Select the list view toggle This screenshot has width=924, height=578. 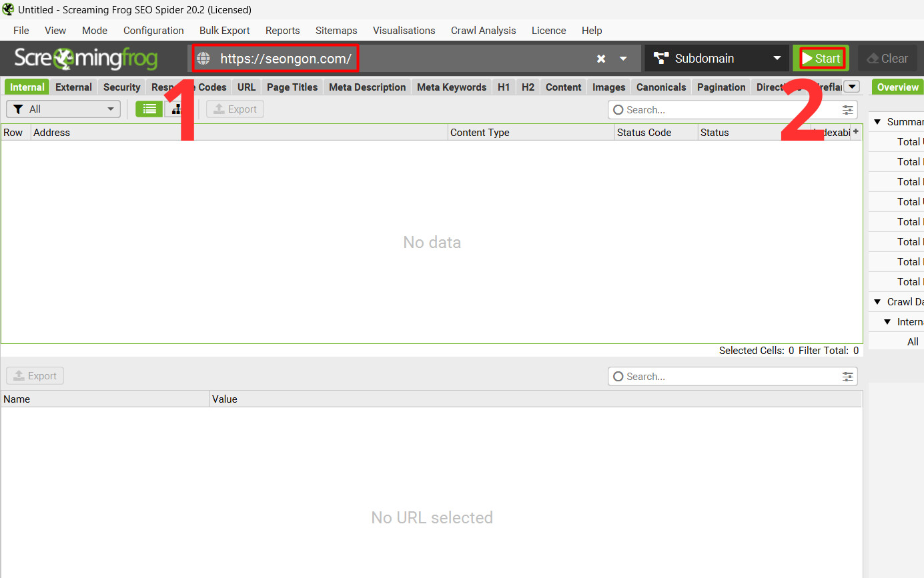[149, 109]
